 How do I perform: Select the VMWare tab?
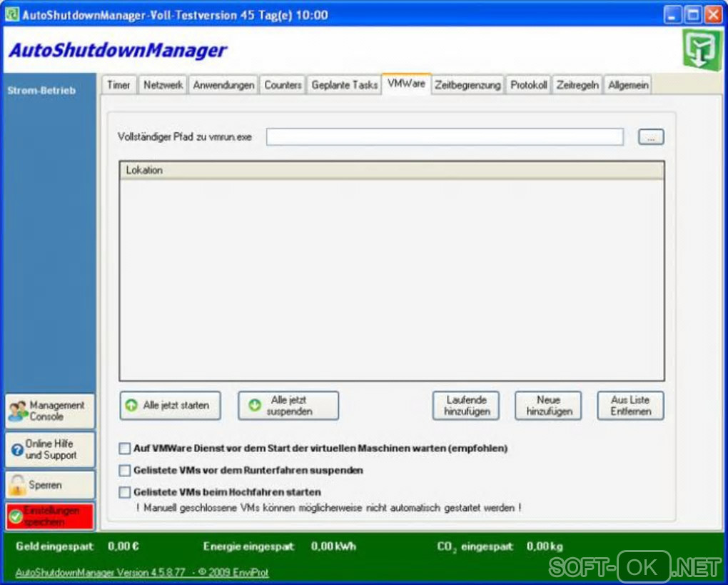click(406, 84)
